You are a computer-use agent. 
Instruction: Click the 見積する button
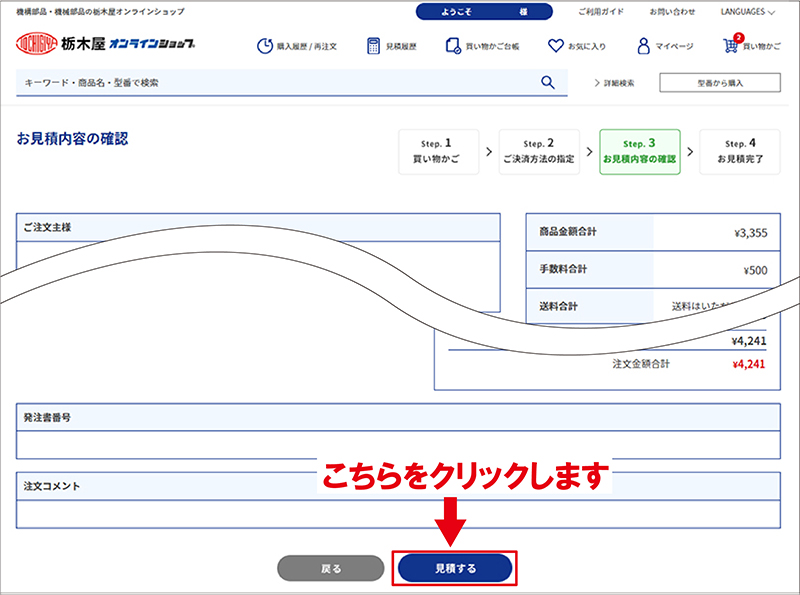coord(455,568)
